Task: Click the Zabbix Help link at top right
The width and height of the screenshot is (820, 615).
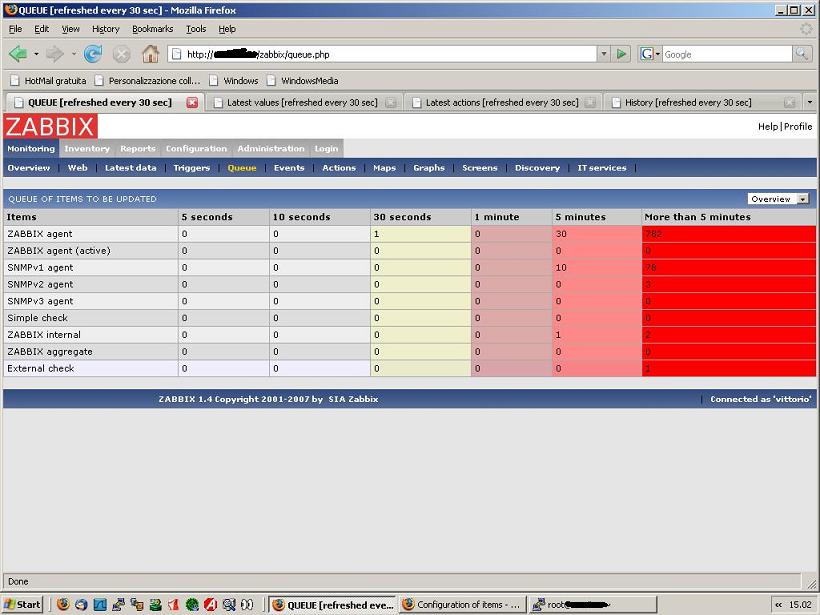Action: [768, 127]
